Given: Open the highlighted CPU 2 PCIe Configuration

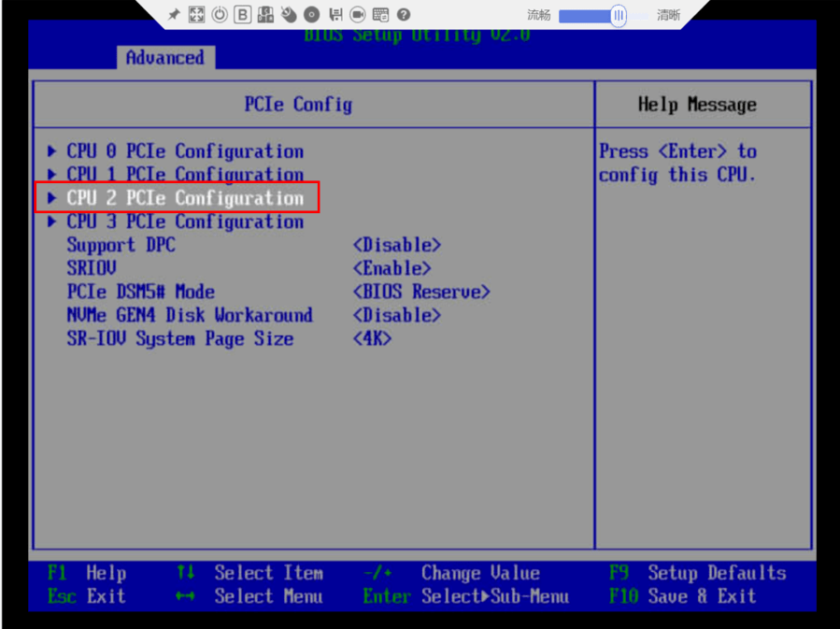Looking at the screenshot, I should 177,198.
